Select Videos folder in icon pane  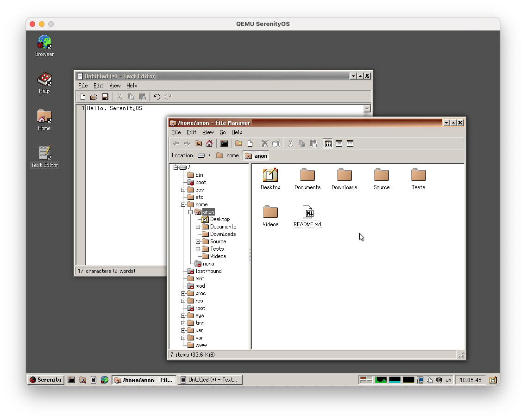click(270, 216)
